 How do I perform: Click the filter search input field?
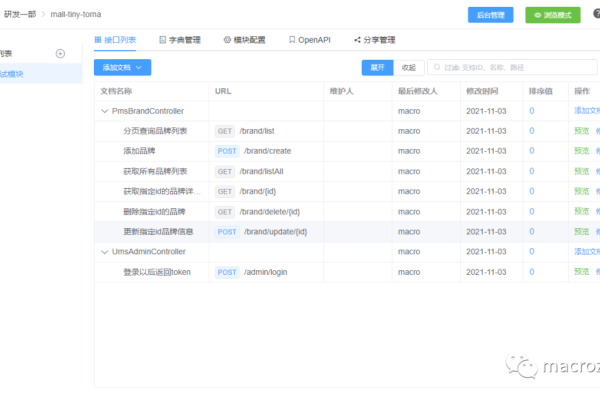coord(512,67)
